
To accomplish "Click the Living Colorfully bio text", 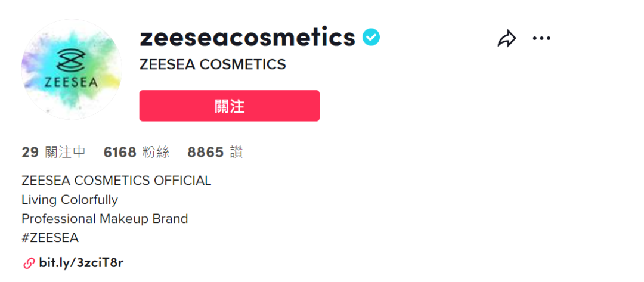I will click(70, 200).
